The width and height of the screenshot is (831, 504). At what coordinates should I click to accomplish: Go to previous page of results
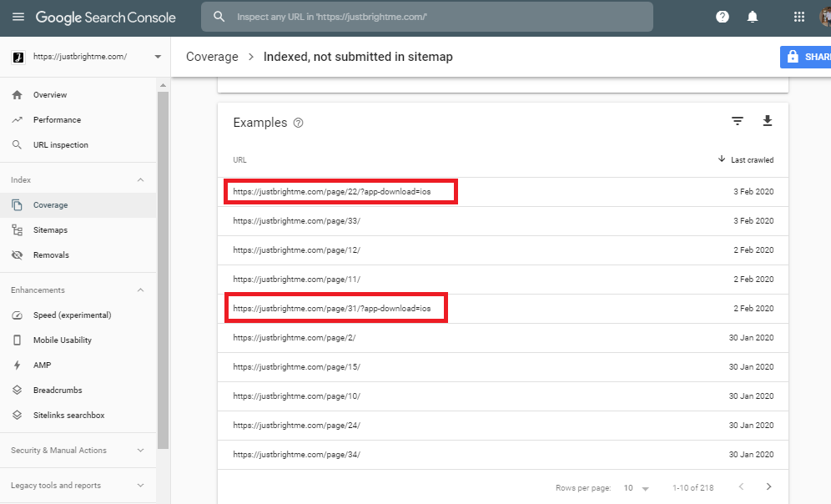742,486
